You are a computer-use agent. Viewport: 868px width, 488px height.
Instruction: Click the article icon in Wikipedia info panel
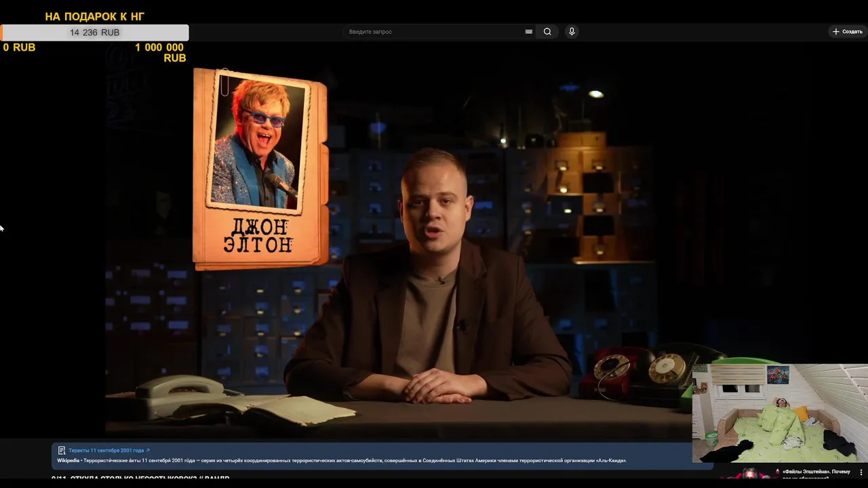62,451
